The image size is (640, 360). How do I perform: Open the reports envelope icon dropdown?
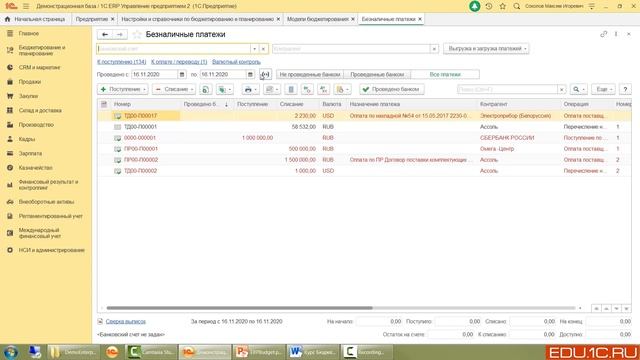271,89
